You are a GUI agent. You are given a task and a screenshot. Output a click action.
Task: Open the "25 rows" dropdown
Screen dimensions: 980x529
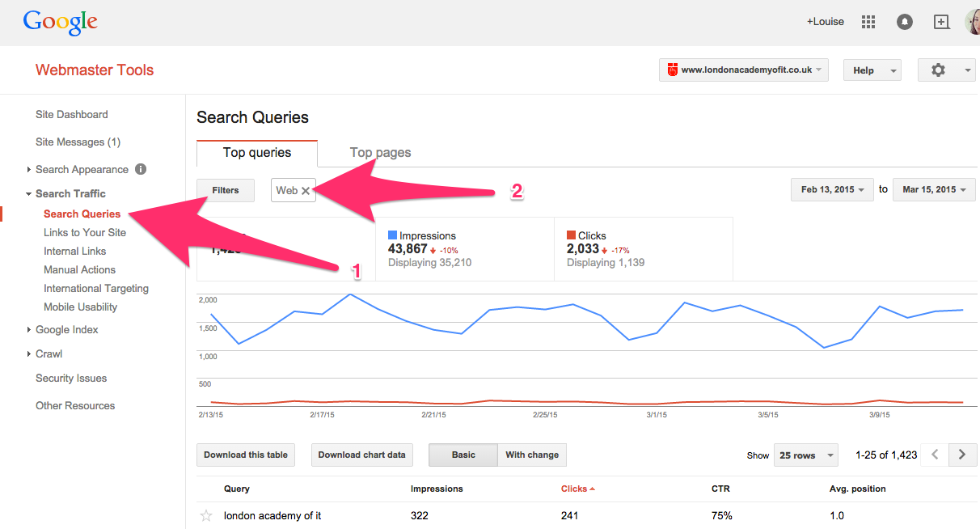(805, 455)
